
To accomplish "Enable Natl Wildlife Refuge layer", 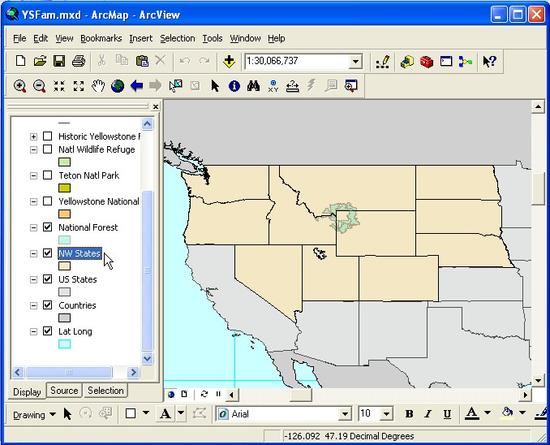I will click(x=47, y=149).
